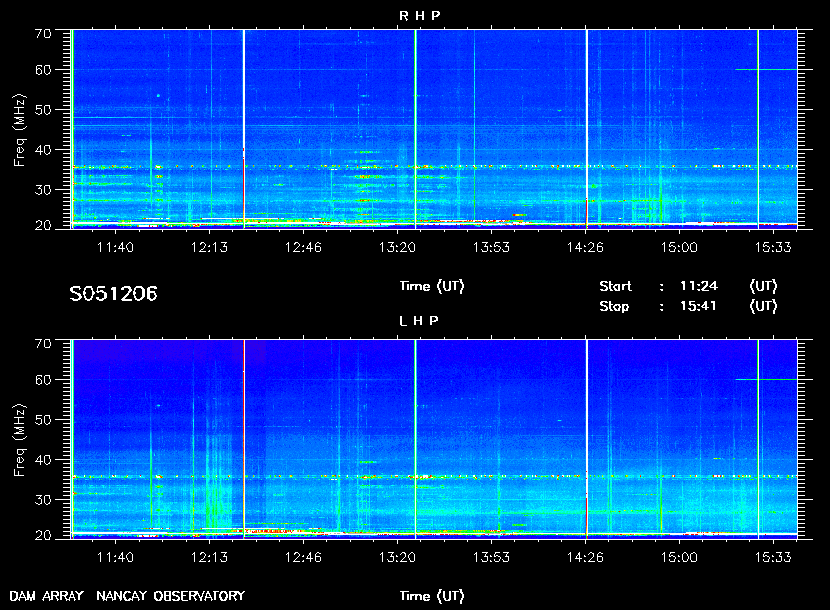
Task: Click the RHP plot 15:00 time tick
Action: (x=679, y=247)
